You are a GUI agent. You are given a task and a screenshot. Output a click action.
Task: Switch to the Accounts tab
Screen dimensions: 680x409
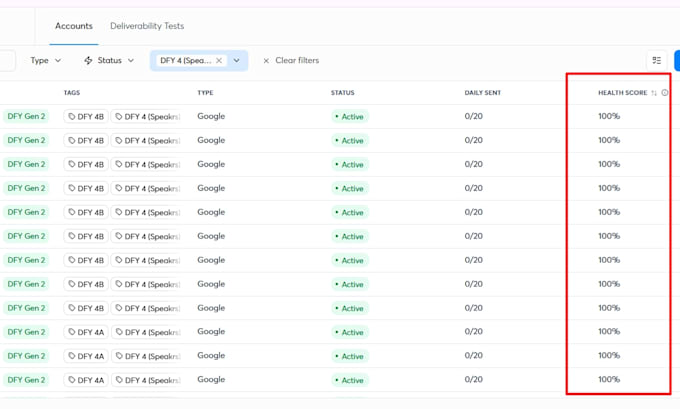pyautogui.click(x=74, y=26)
